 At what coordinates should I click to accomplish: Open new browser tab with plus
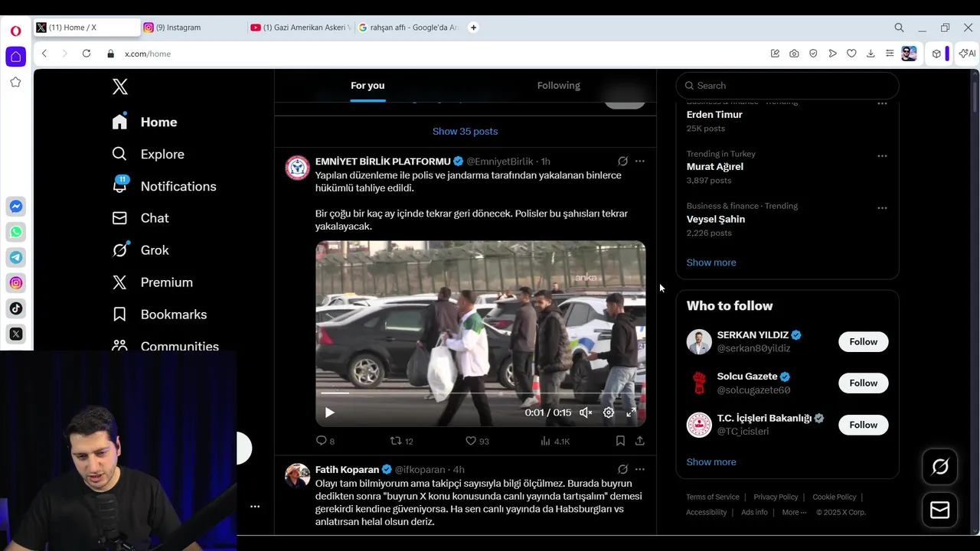coord(473,28)
